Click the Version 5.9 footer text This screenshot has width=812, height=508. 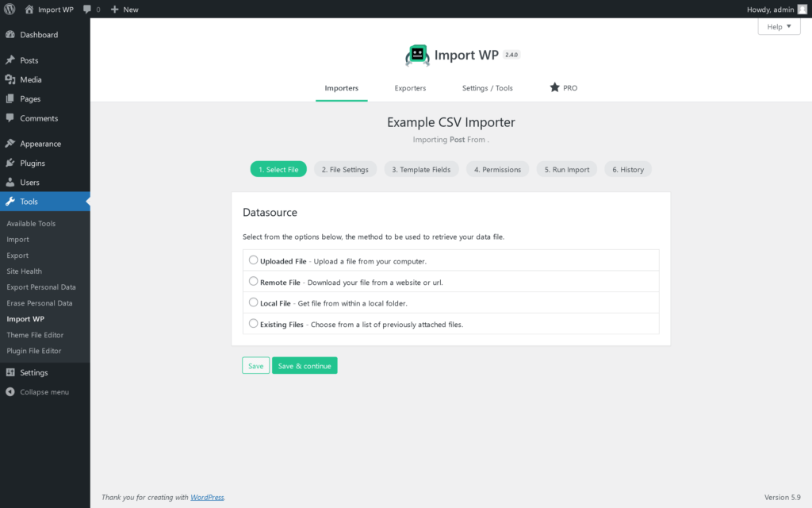783,497
